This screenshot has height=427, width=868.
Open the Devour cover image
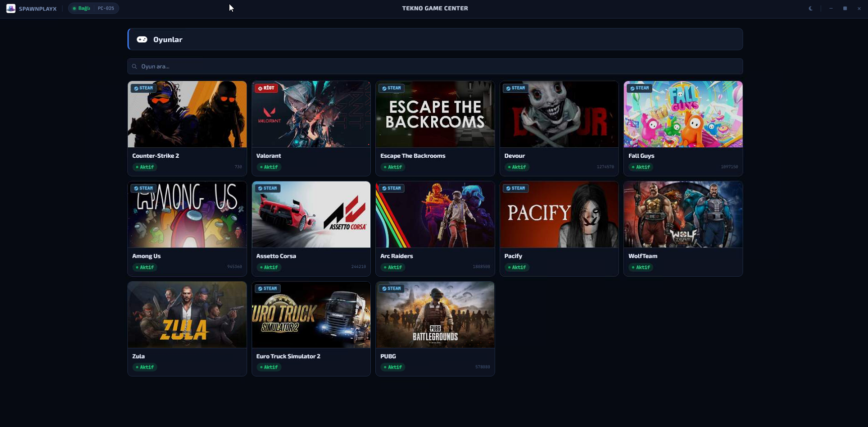click(559, 114)
